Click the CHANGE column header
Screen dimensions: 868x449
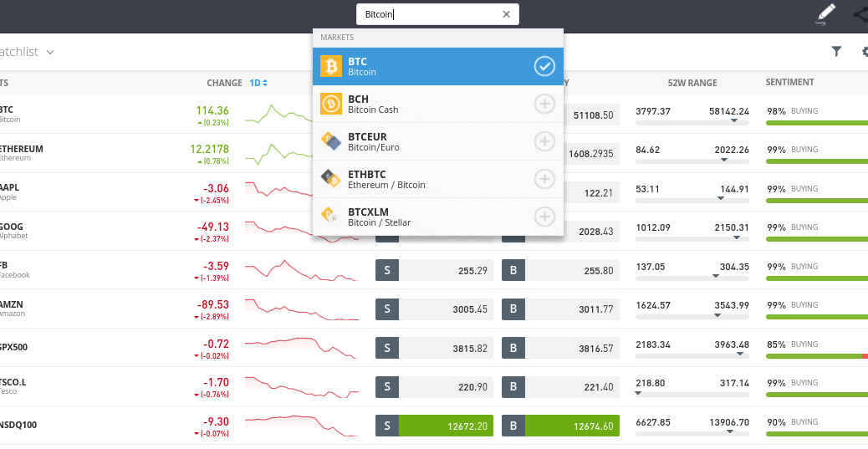coord(224,83)
